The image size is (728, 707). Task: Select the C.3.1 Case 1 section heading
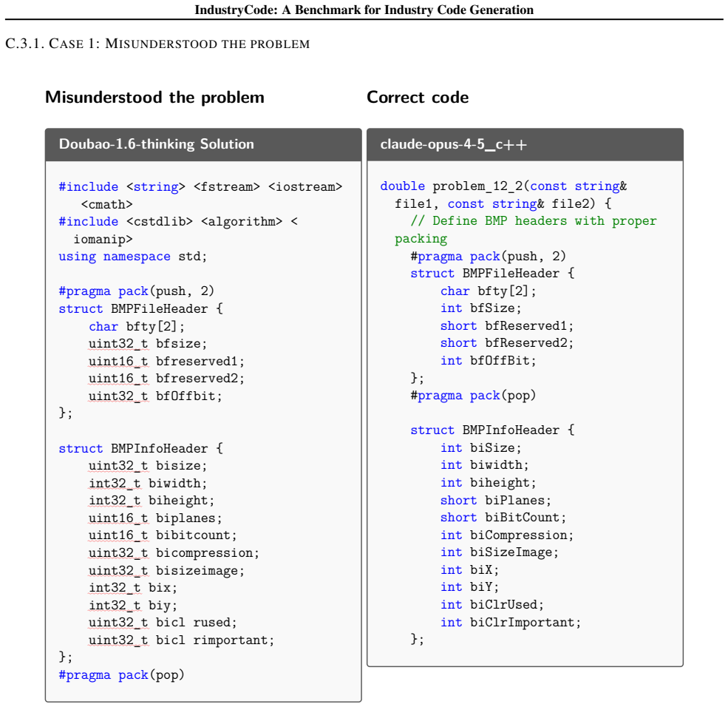point(157,44)
